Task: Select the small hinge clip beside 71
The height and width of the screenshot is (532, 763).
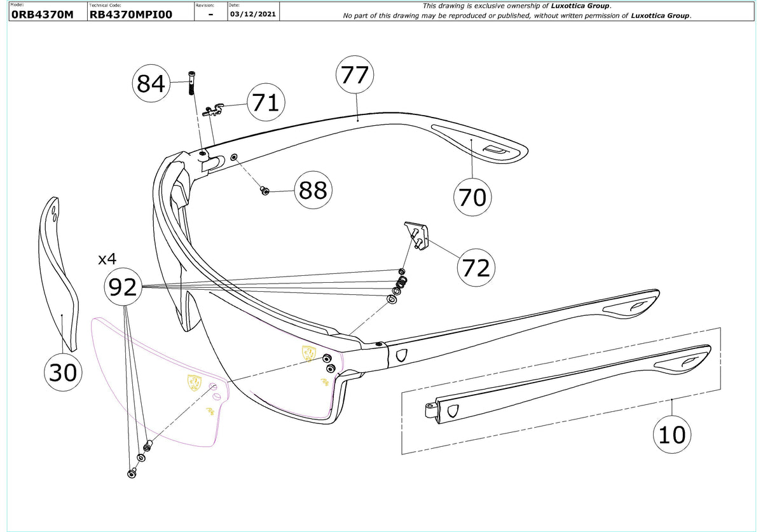Action: [x=212, y=109]
